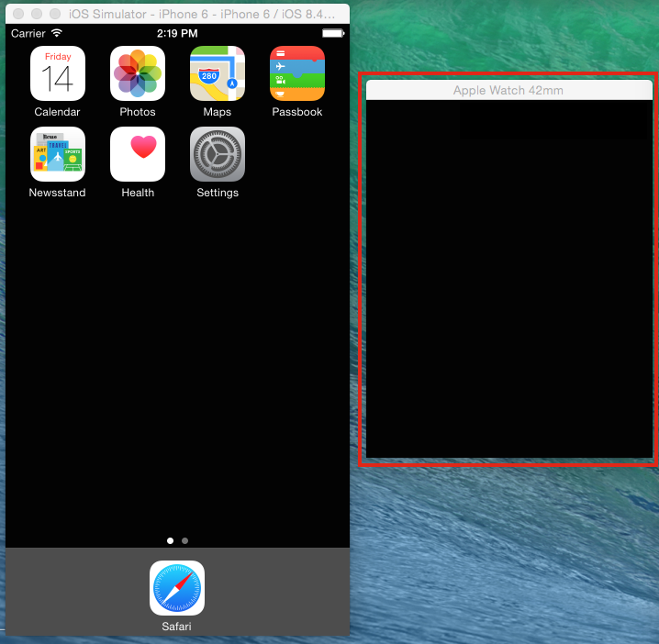Click the Apple Watch 42mm title bar

pos(509,90)
